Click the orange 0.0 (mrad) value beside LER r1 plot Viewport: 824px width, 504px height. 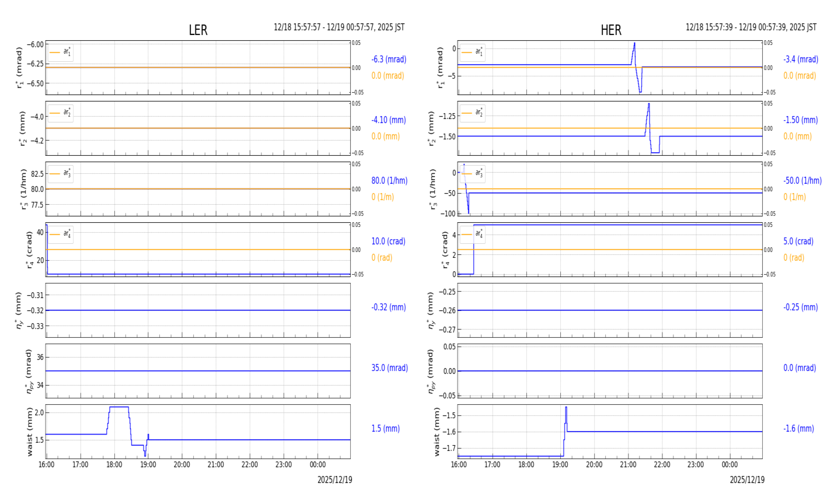[387, 76]
